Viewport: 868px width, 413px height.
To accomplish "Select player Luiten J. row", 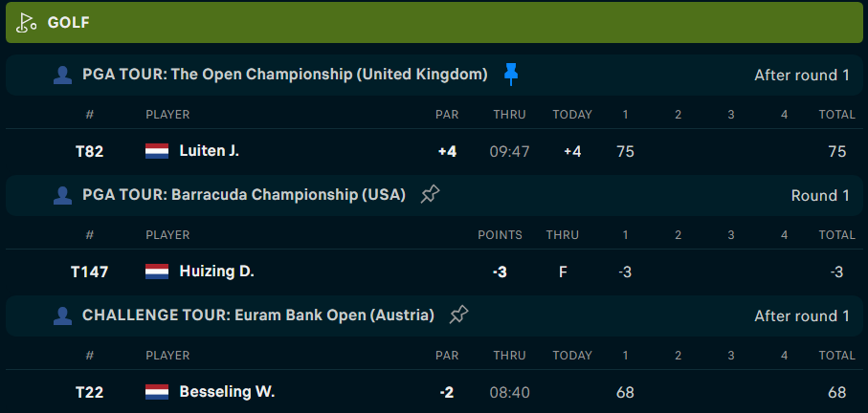I will click(434, 151).
